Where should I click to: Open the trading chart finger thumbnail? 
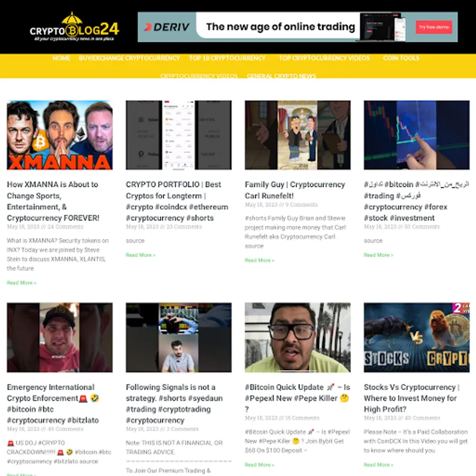[417, 135]
